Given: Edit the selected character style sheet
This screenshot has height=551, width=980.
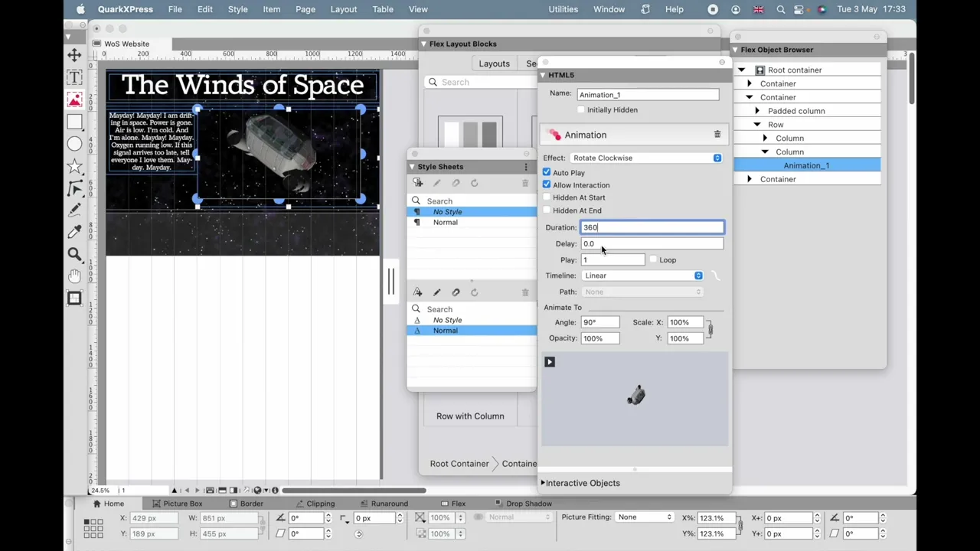Looking at the screenshot, I should tap(436, 292).
